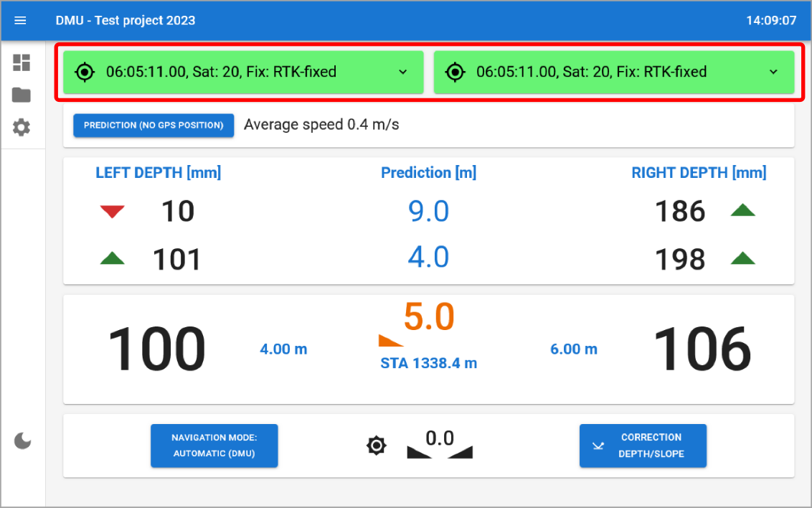The width and height of the screenshot is (812, 508).
Task: Click the sun-gear icon beside slope value
Action: point(376,446)
